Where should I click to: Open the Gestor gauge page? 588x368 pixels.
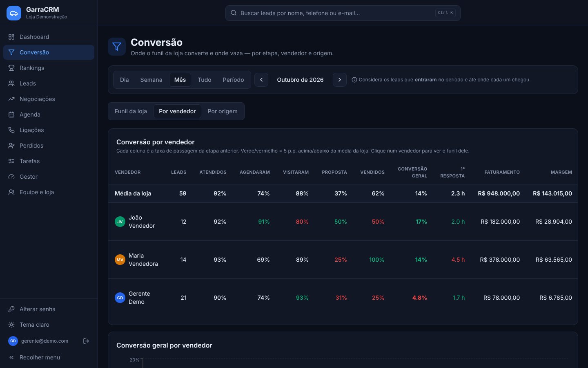click(x=49, y=177)
